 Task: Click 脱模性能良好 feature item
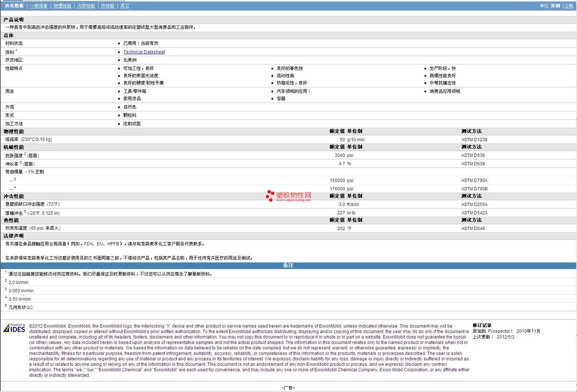coord(443,76)
